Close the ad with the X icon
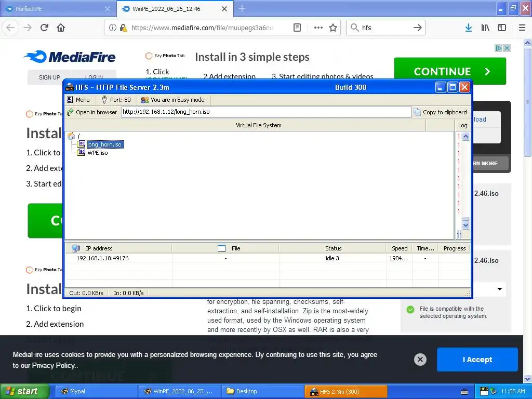This screenshot has width=532, height=399. [x=507, y=48]
